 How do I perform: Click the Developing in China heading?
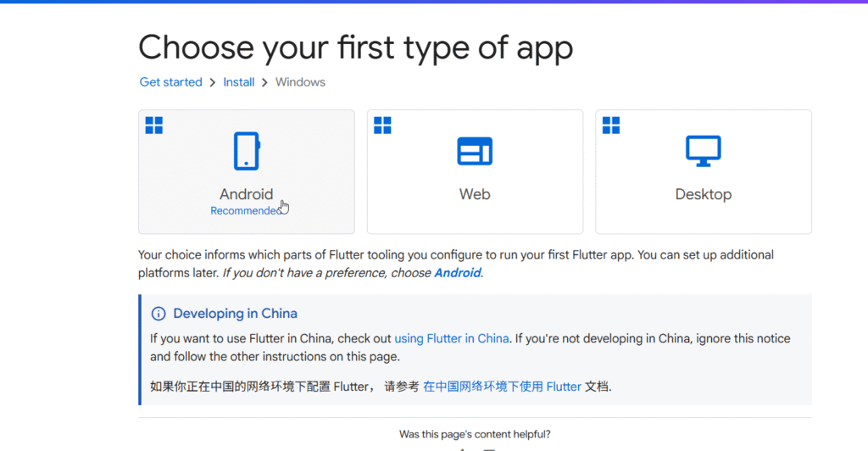[235, 314]
